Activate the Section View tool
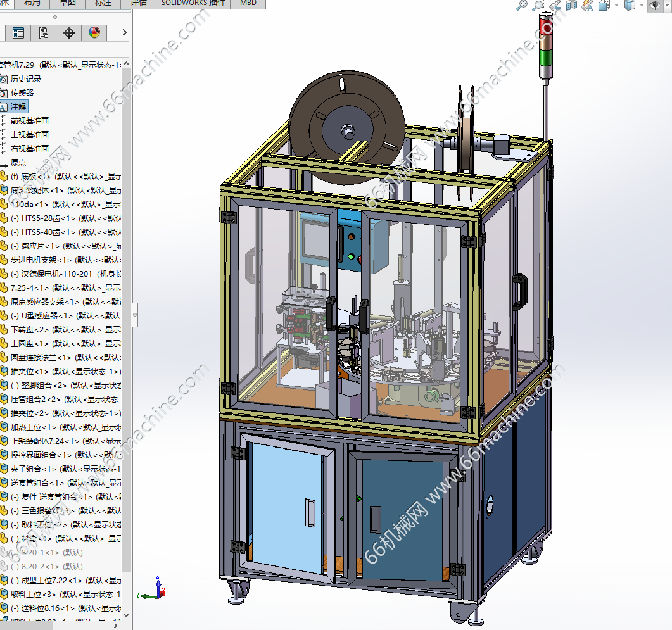Screen dimensions: 672x630 (571, 5)
